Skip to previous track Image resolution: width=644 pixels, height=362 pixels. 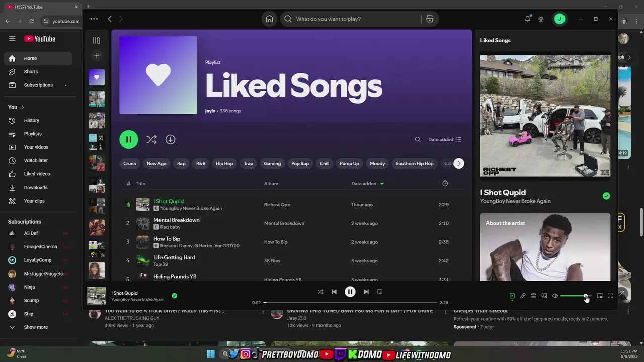pos(334,292)
